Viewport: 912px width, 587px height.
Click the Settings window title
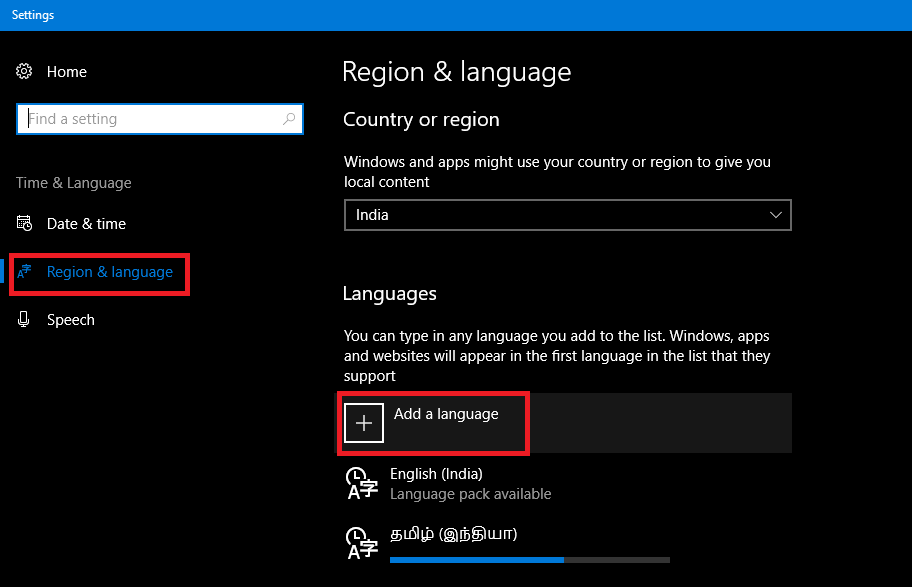pyautogui.click(x=33, y=15)
